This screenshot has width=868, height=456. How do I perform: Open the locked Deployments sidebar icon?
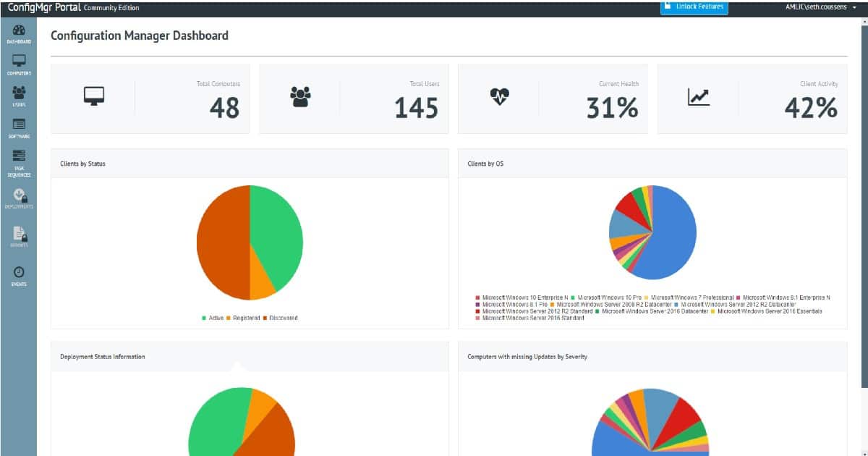[19, 199]
